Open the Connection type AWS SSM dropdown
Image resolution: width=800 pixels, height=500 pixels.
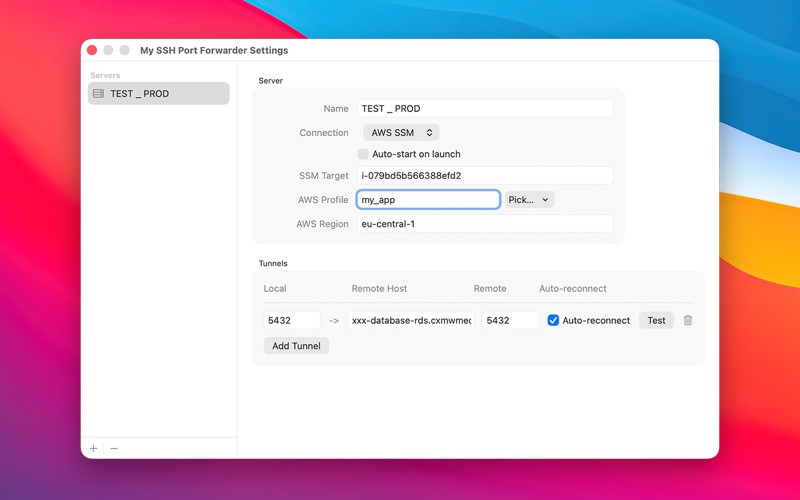(x=401, y=133)
